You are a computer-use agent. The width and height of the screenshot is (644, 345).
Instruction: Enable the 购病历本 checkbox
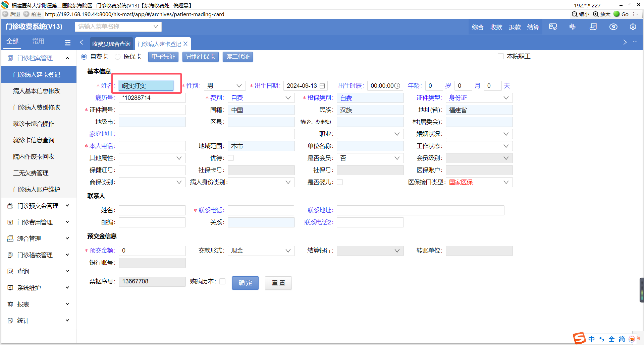(x=222, y=281)
